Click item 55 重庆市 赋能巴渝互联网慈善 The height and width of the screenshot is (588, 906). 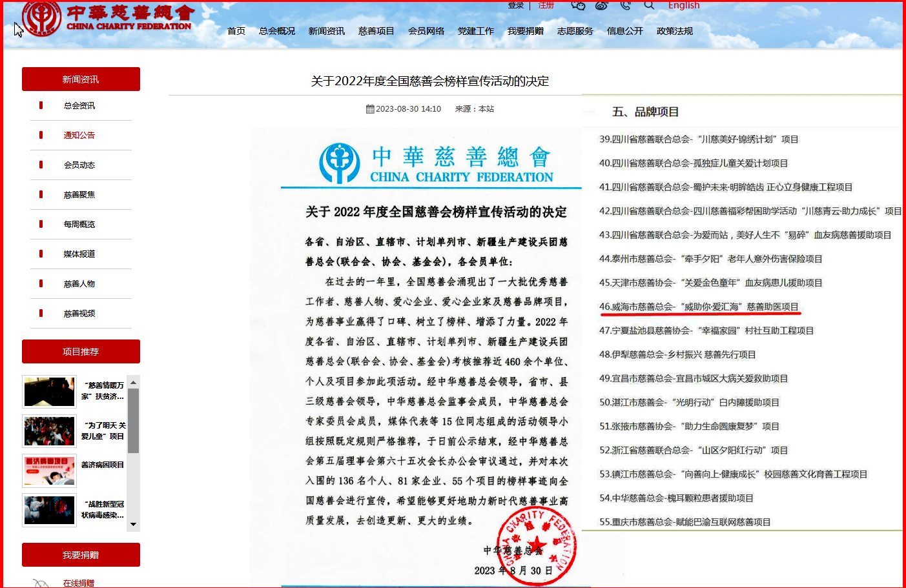tap(685, 522)
